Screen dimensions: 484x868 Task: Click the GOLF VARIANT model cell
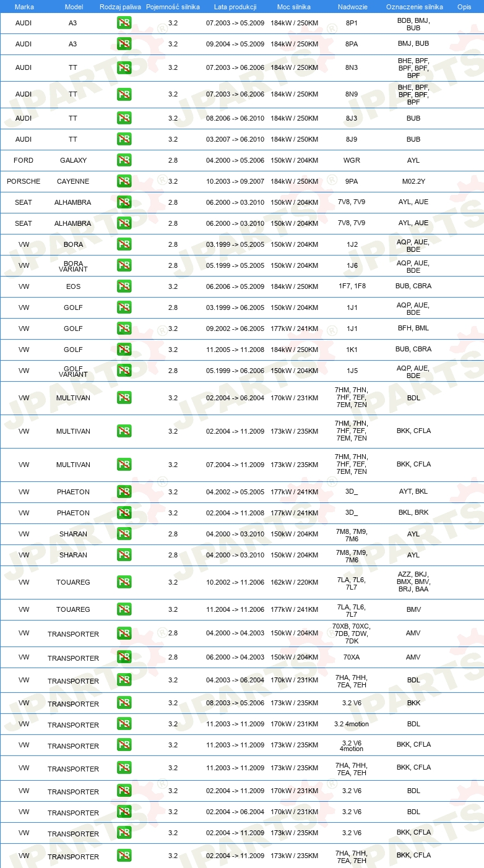[73, 371]
